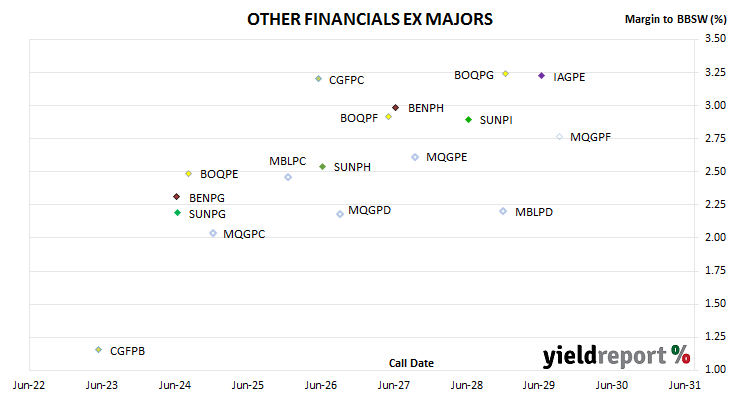Select the chart title Other Financials Ex Majors
This screenshot has height=399, width=730.
point(370,19)
